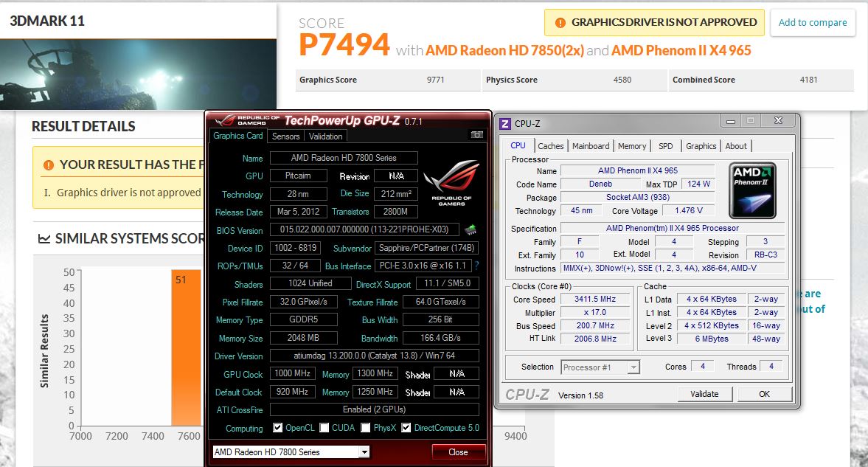Switch to the Caches tab in CPU-Z
This screenshot has width=868, height=467.
click(551, 145)
